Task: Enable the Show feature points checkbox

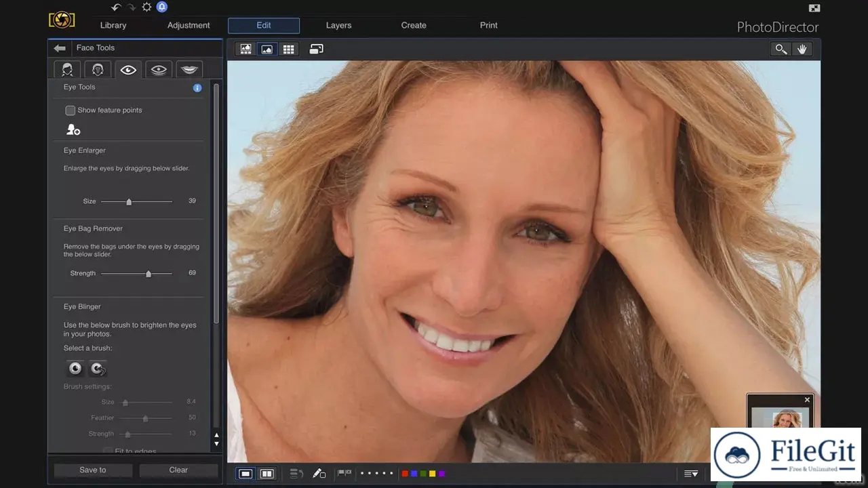Action: click(70, 110)
